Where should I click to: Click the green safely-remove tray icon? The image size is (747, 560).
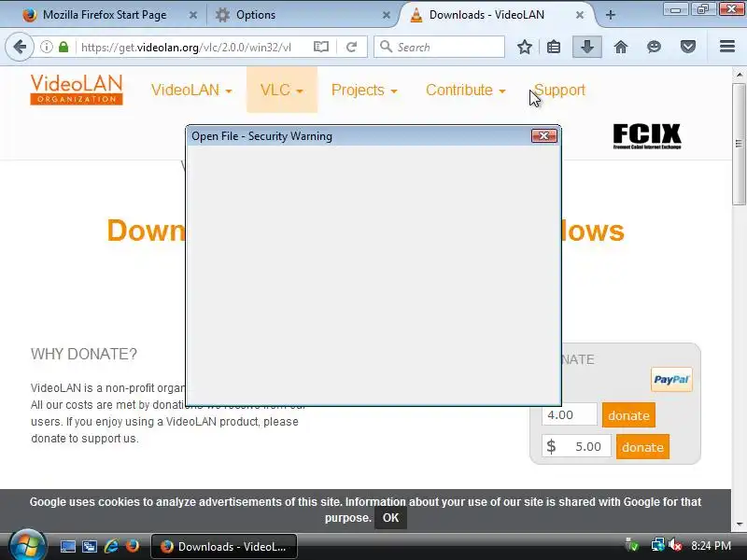pos(632,545)
